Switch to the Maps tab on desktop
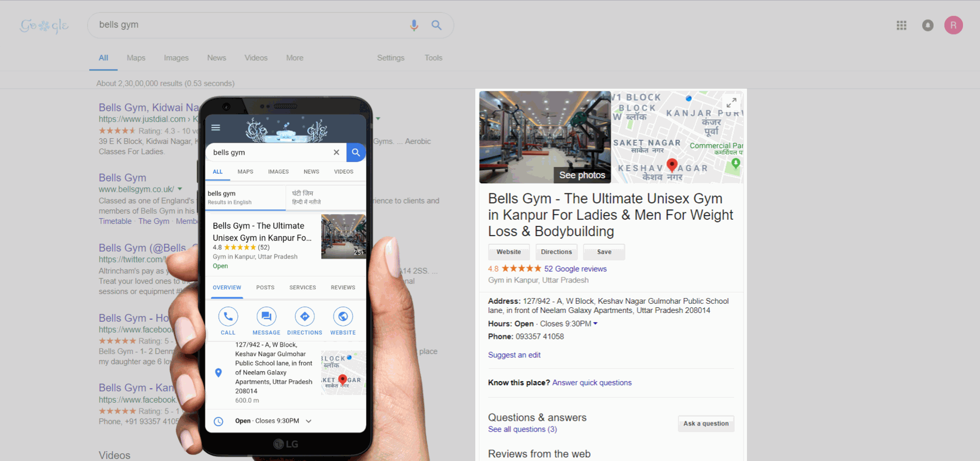 click(136, 58)
